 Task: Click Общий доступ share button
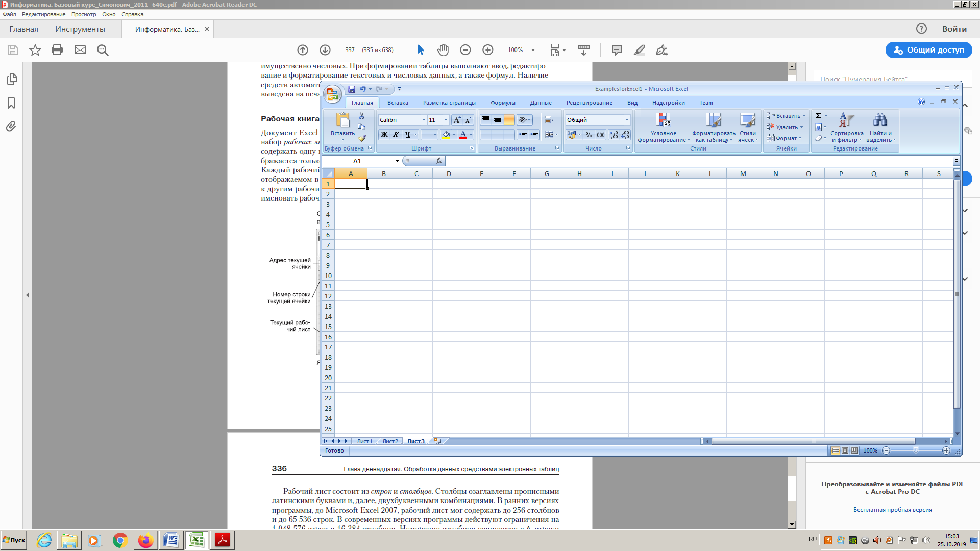928,50
